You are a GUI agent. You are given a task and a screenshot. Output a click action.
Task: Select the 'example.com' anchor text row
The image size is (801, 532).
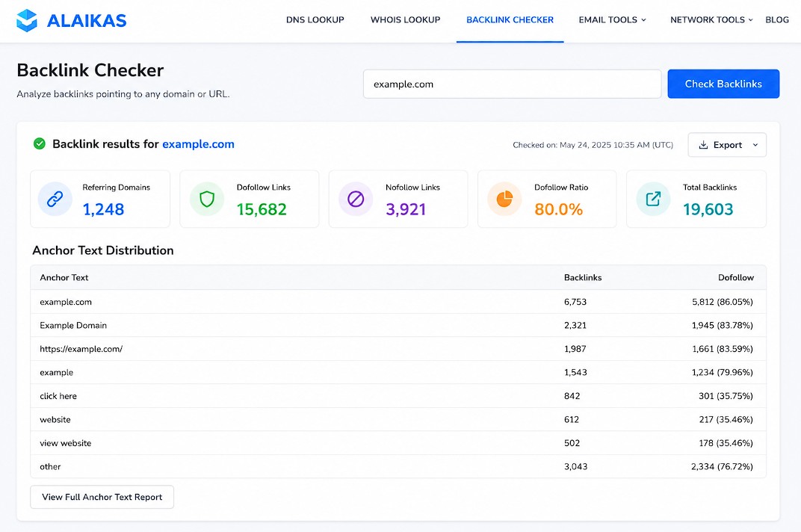tap(398, 302)
